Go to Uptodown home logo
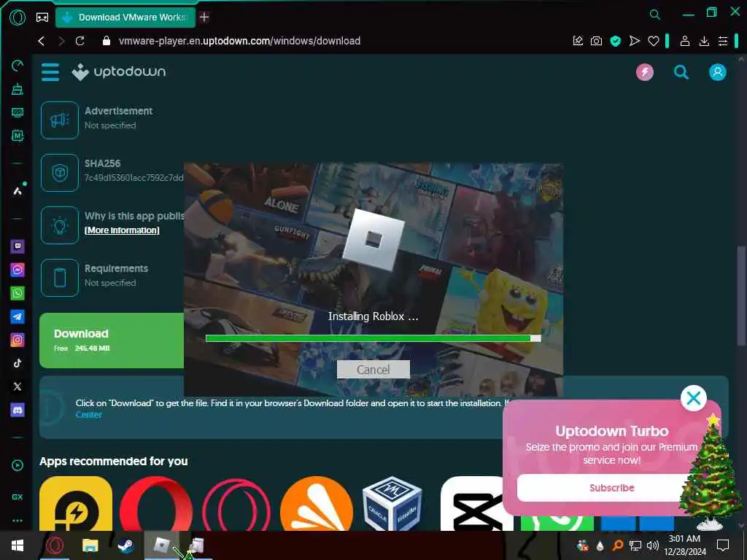The width and height of the screenshot is (747, 560). point(119,72)
